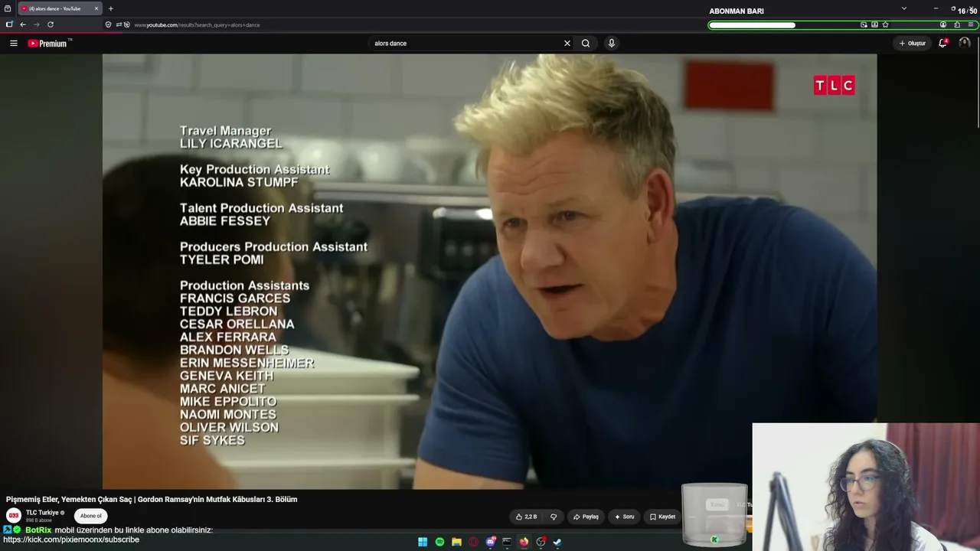Open Firefox from the taskbar
This screenshot has width=980, height=551.
pos(524,542)
